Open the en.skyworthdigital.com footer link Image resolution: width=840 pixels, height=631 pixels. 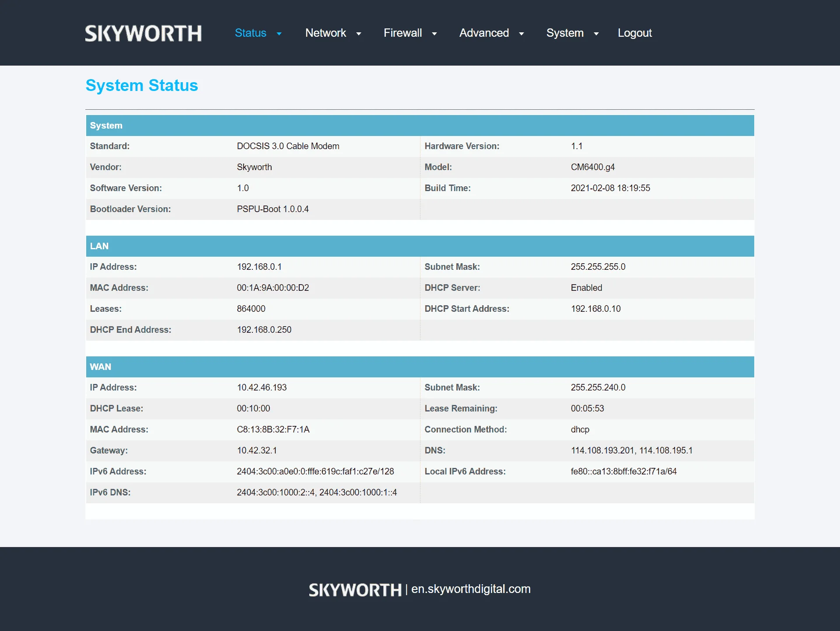[x=471, y=589]
